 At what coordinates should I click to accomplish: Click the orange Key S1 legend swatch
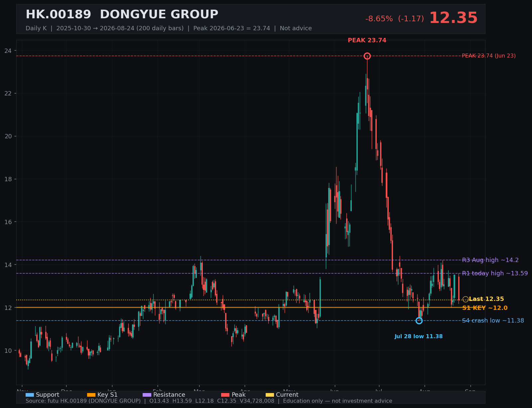click(91, 395)
